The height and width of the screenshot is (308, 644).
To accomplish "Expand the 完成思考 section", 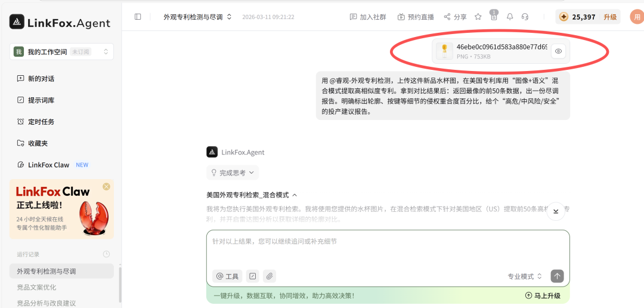I will coord(233,173).
